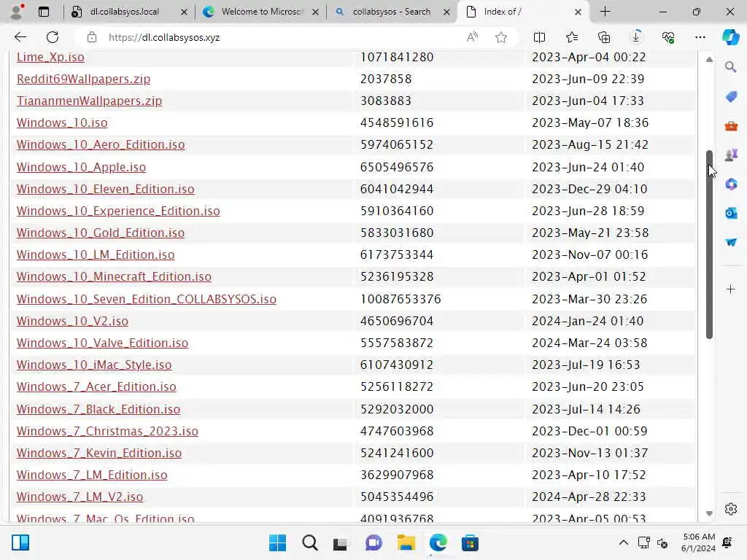Open taskbar Search
This screenshot has height=560, width=747.
coord(309,542)
